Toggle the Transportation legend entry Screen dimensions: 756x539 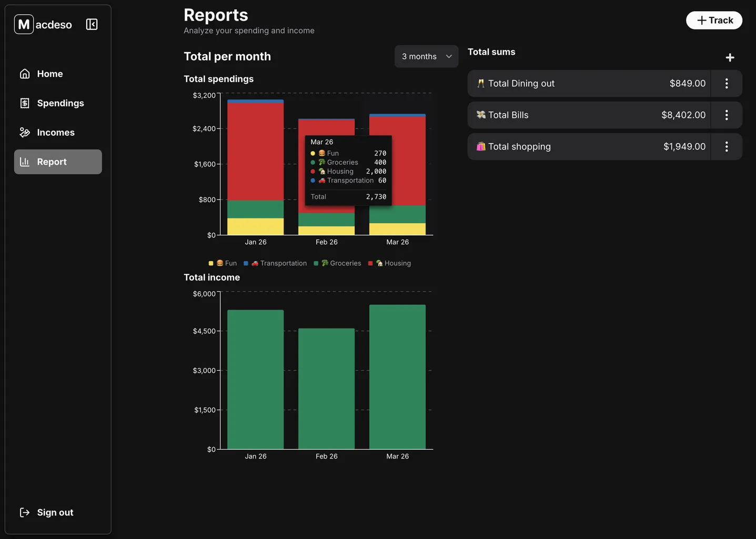tap(275, 263)
